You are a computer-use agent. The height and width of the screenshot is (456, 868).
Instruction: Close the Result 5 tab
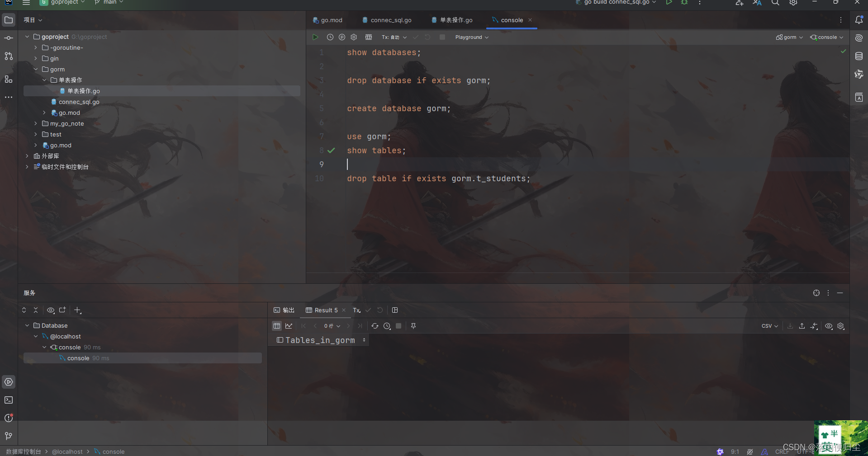pos(344,310)
